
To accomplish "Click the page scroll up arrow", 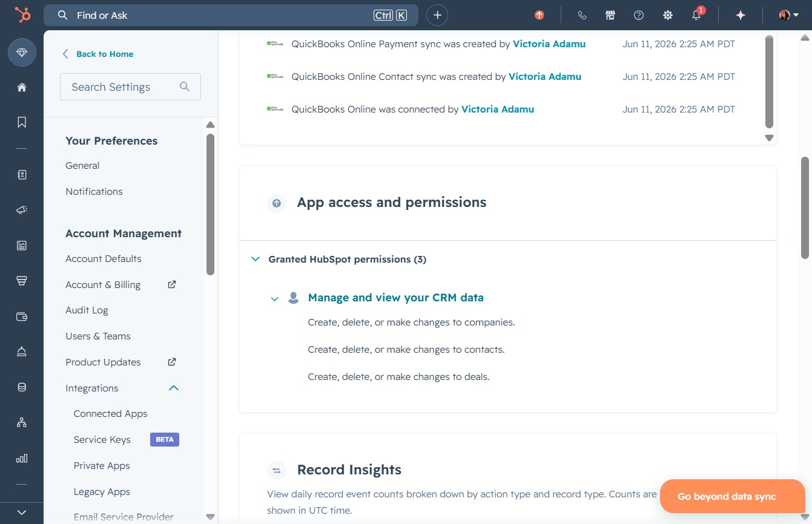I will tap(805, 38).
